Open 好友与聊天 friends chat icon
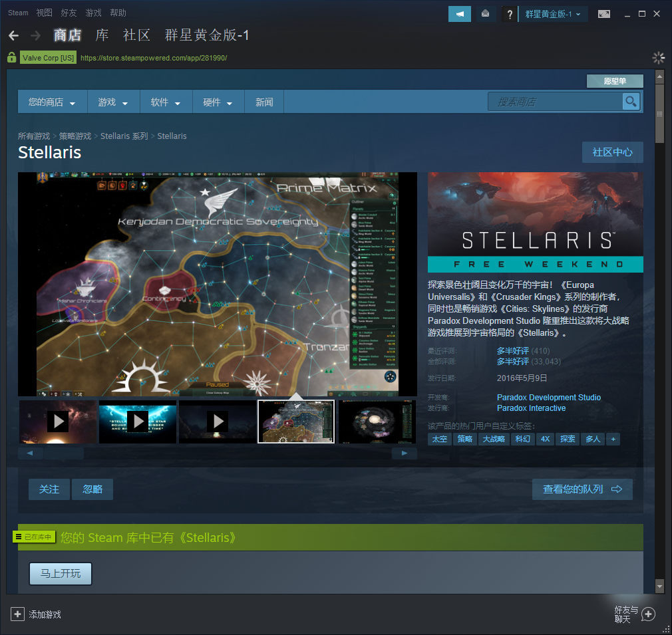This screenshot has height=635, width=672. click(648, 614)
